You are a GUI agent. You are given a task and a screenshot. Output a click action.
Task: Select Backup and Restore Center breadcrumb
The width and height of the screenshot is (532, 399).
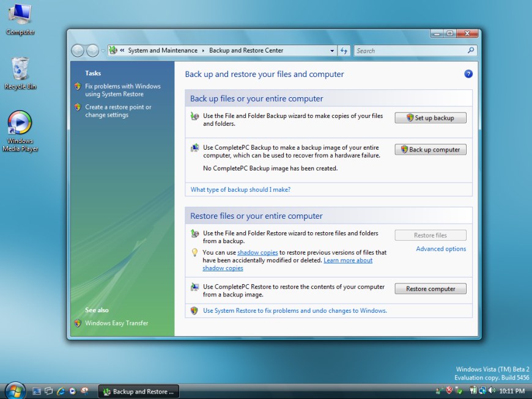pyautogui.click(x=246, y=50)
